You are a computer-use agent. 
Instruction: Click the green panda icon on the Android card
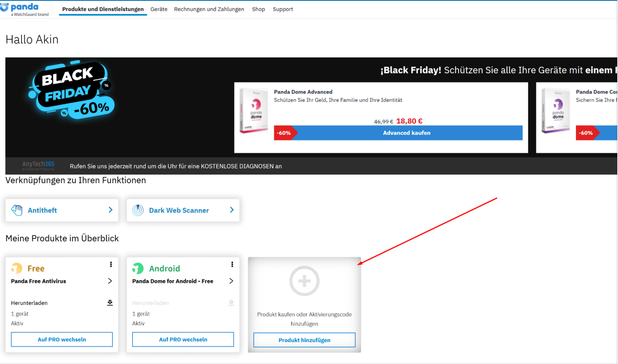[x=138, y=268]
